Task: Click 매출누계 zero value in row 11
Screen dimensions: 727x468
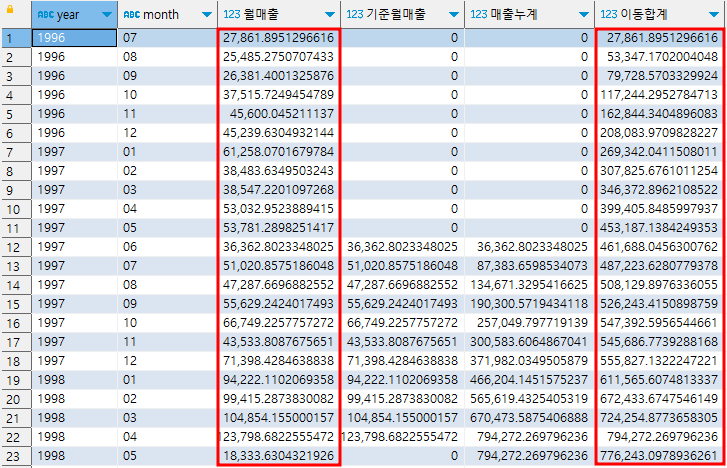Action: tap(584, 228)
